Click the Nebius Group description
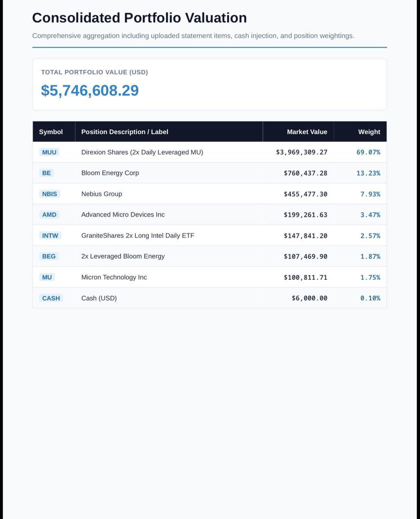The image size is (420, 519). (x=102, y=194)
